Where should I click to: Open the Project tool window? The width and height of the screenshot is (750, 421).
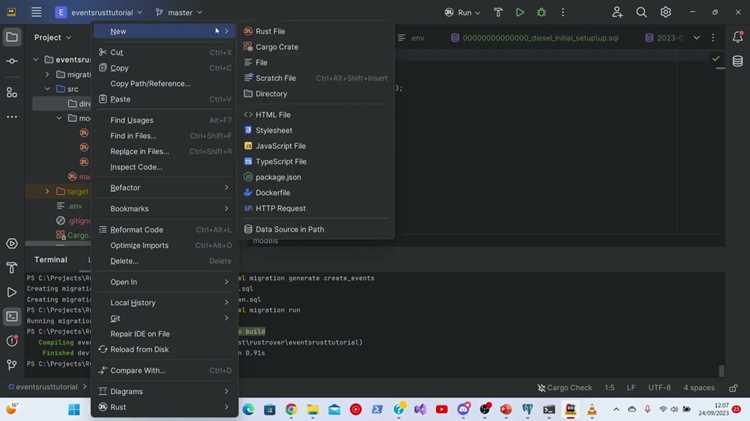[12, 37]
